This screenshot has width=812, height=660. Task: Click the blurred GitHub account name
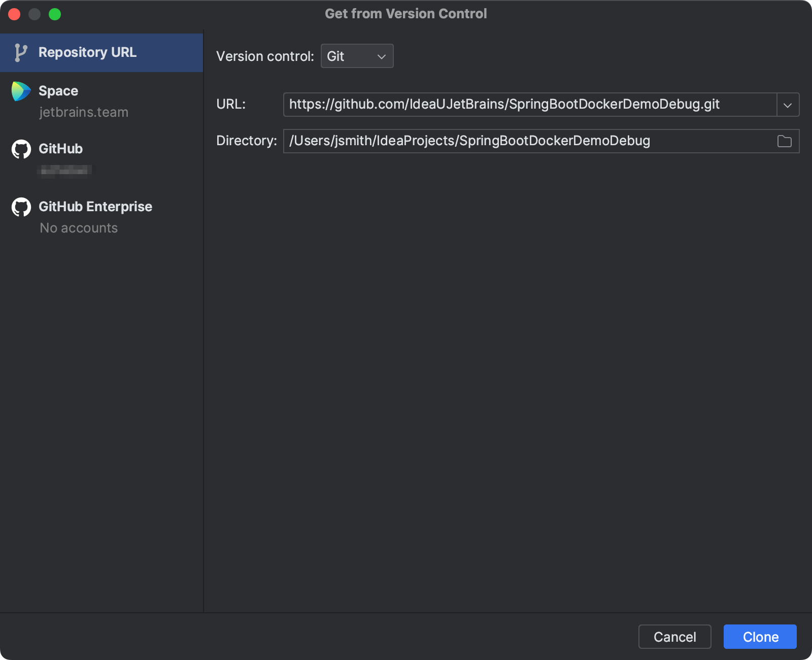pos(65,170)
